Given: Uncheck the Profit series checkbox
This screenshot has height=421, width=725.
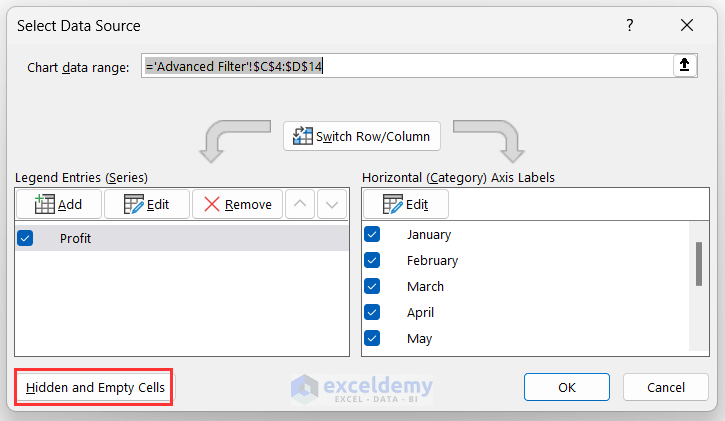Looking at the screenshot, I should [26, 238].
